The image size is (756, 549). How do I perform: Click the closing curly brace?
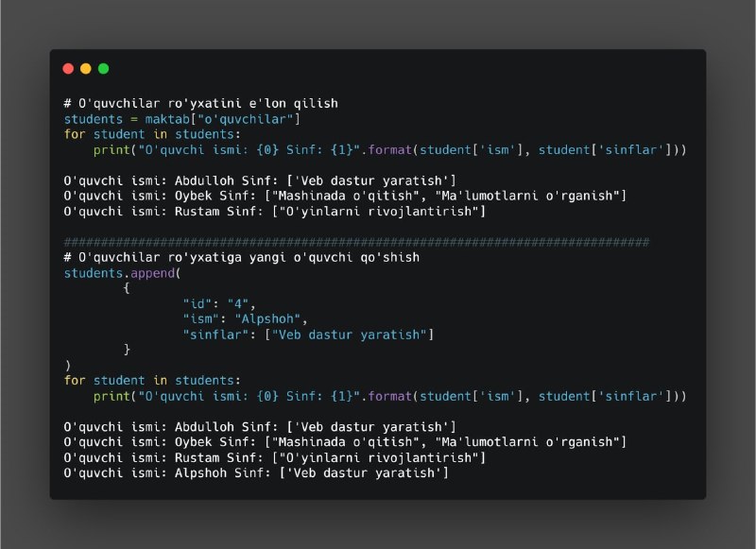(127, 350)
